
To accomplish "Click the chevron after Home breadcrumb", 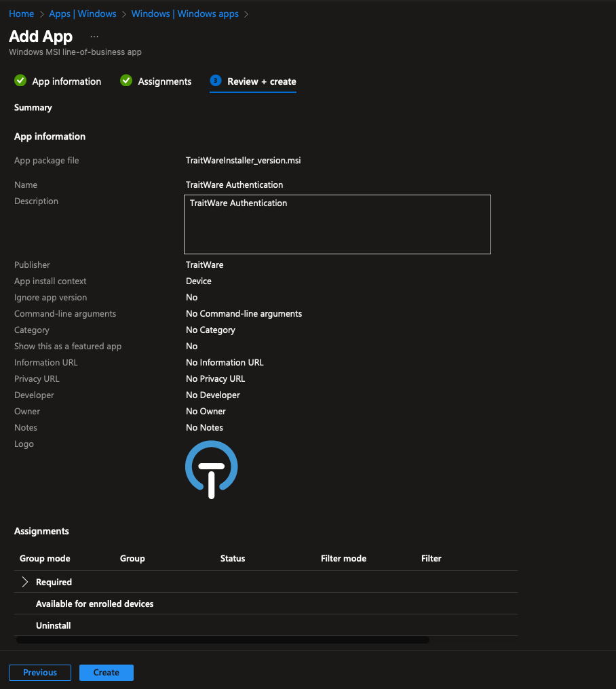I will (x=42, y=14).
